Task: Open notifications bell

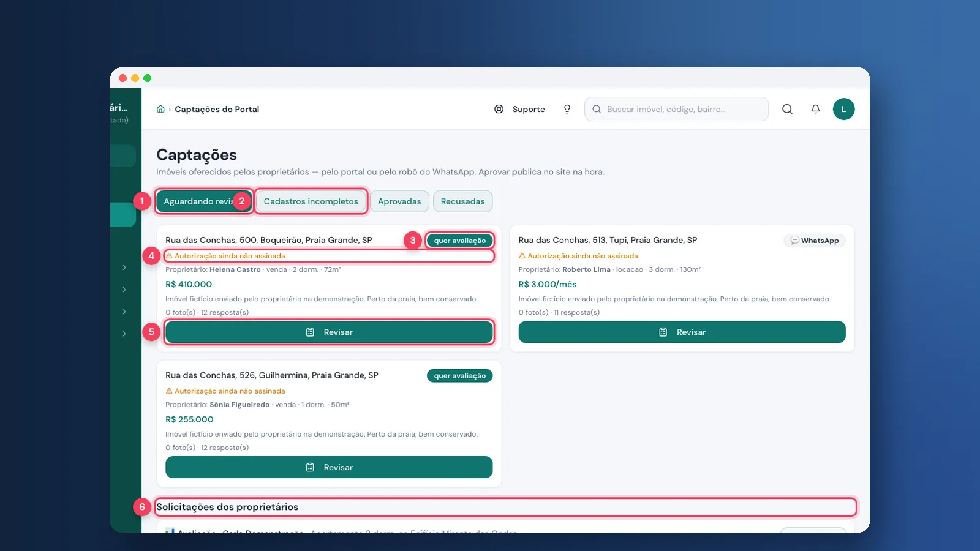Action: click(x=815, y=109)
